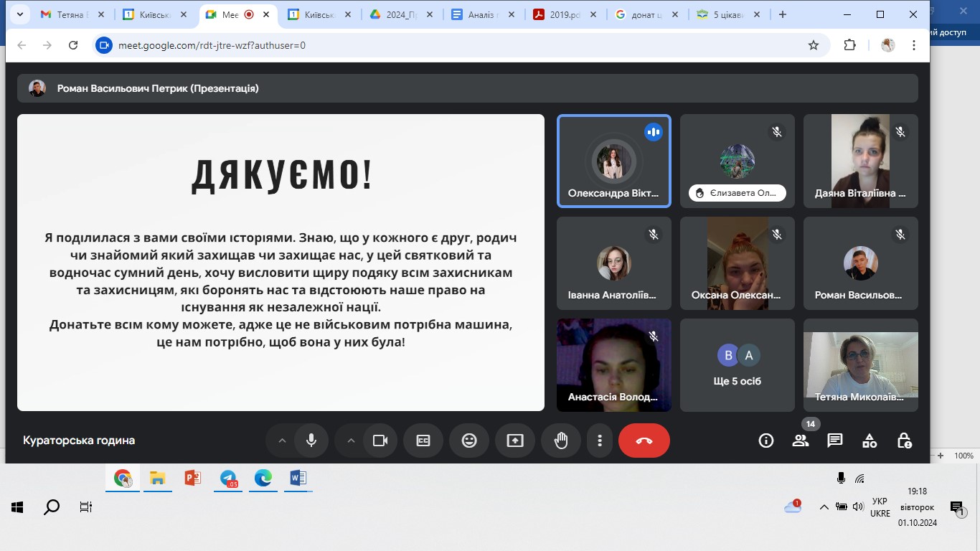The width and height of the screenshot is (980, 551).
Task: Open the emoji reactions button
Action: click(469, 441)
